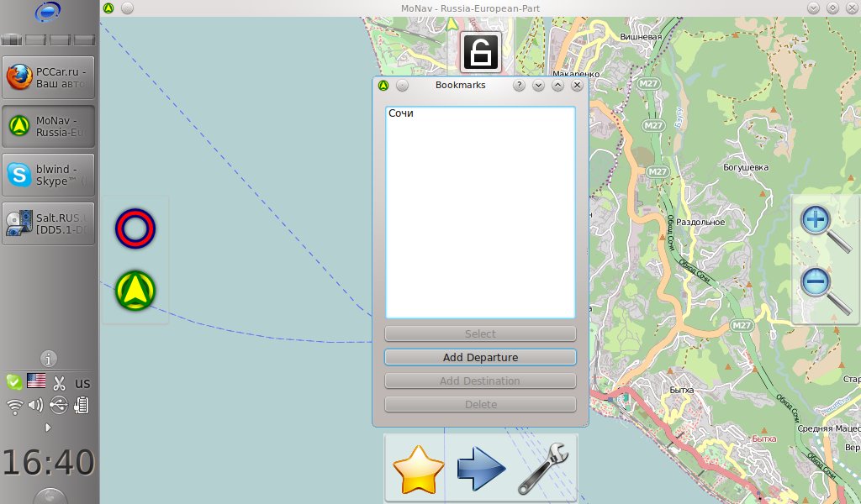
Task: Shade the Bookmarks dialog with down chevron
Action: tap(539, 85)
